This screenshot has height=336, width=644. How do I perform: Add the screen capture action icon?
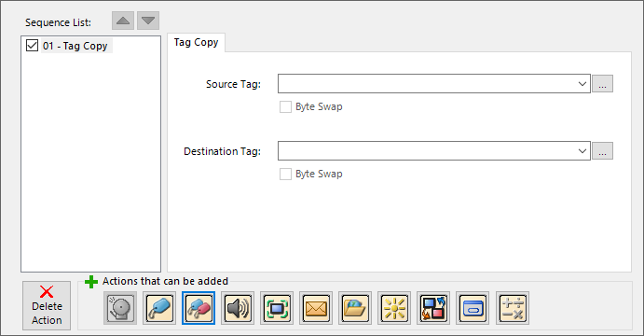click(x=277, y=308)
